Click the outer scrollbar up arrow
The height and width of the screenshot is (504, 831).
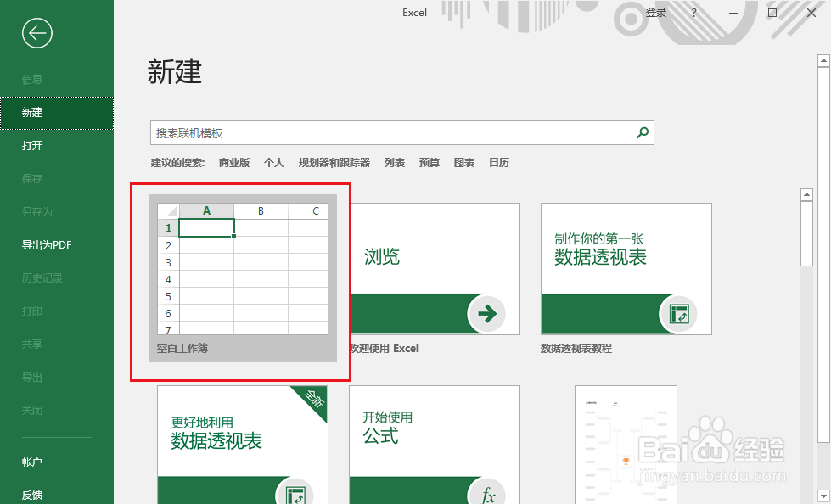point(823,61)
